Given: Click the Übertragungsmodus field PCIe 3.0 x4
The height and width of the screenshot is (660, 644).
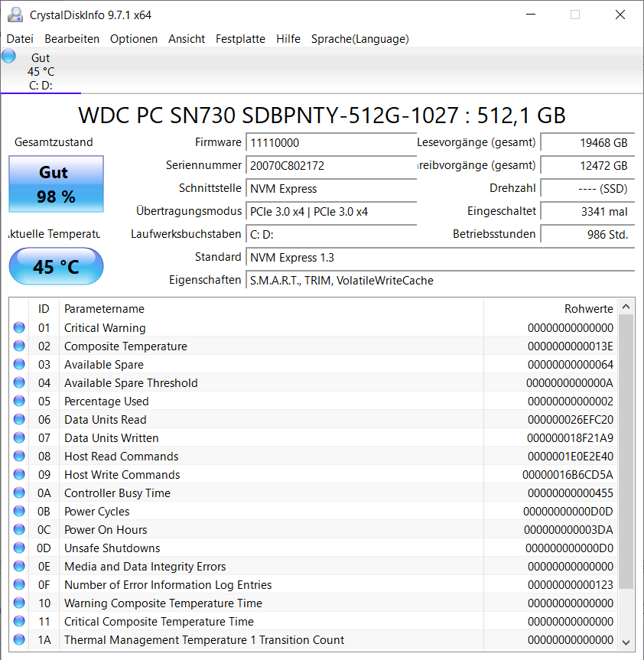Looking at the screenshot, I should point(331,211).
